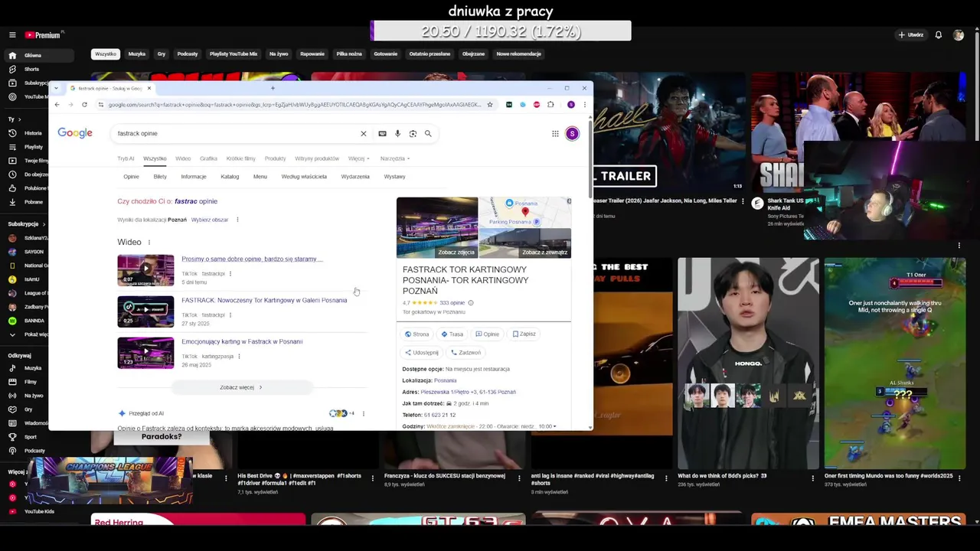Start Google voice search microphone
The width and height of the screenshot is (980, 551).
pyautogui.click(x=397, y=133)
